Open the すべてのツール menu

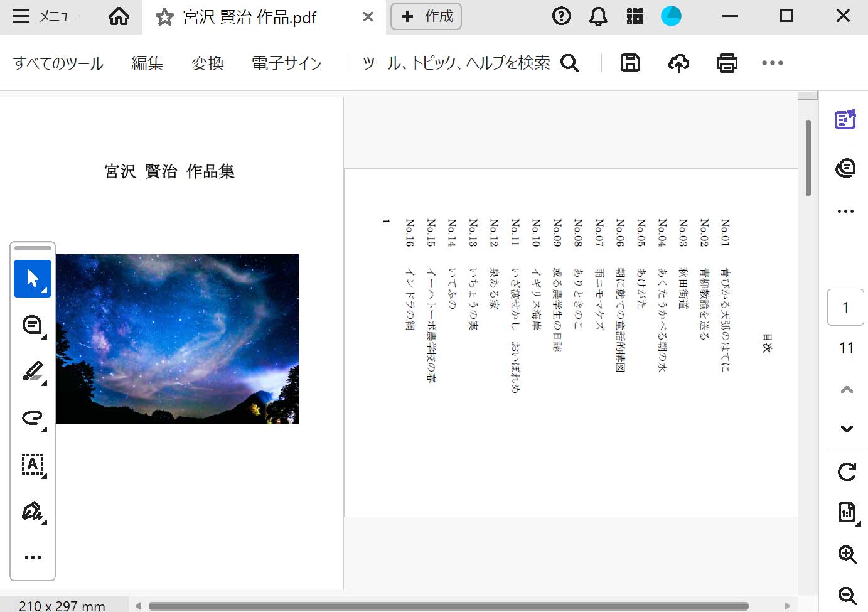coord(58,63)
